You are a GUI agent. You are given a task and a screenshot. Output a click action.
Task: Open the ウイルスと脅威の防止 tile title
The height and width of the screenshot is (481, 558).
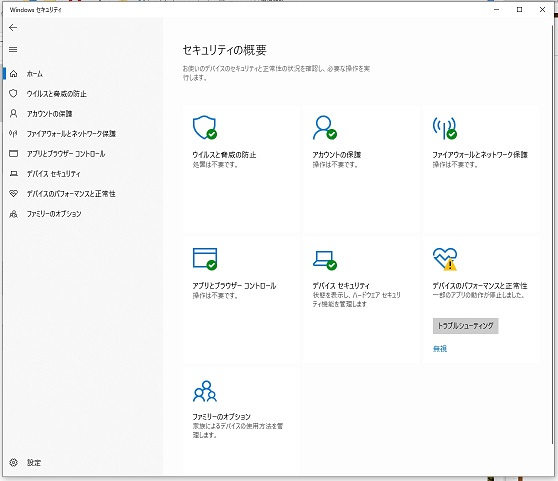[224, 154]
